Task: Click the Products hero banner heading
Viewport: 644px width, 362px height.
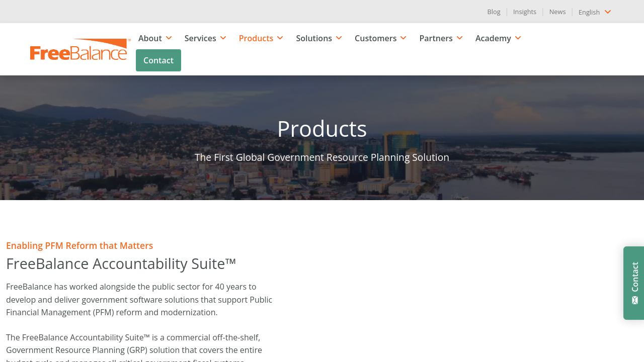Action: pos(322,129)
